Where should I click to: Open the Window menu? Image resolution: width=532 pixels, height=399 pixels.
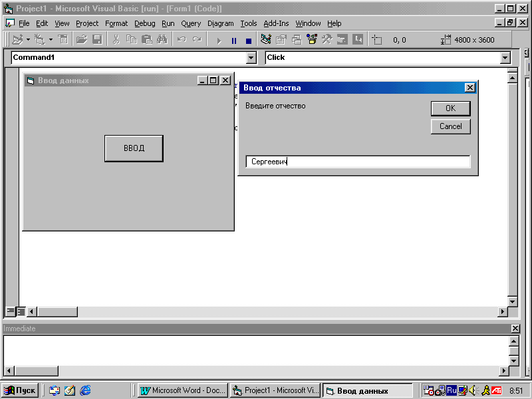[308, 23]
